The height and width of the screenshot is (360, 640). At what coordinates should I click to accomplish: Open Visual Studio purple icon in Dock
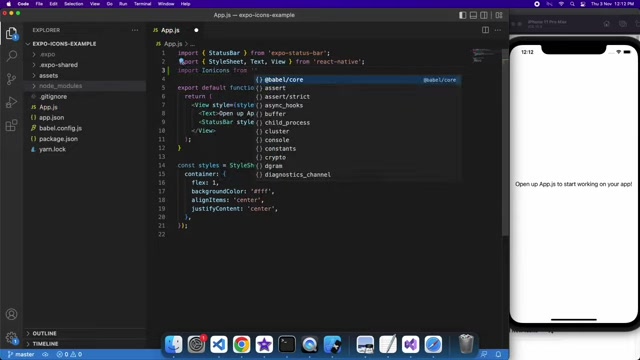click(x=410, y=344)
